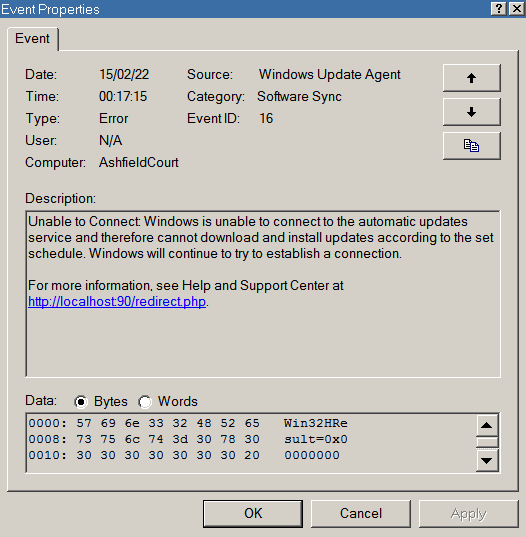This screenshot has width=526, height=537.
Task: Select the Bytes data format
Action: point(81,401)
